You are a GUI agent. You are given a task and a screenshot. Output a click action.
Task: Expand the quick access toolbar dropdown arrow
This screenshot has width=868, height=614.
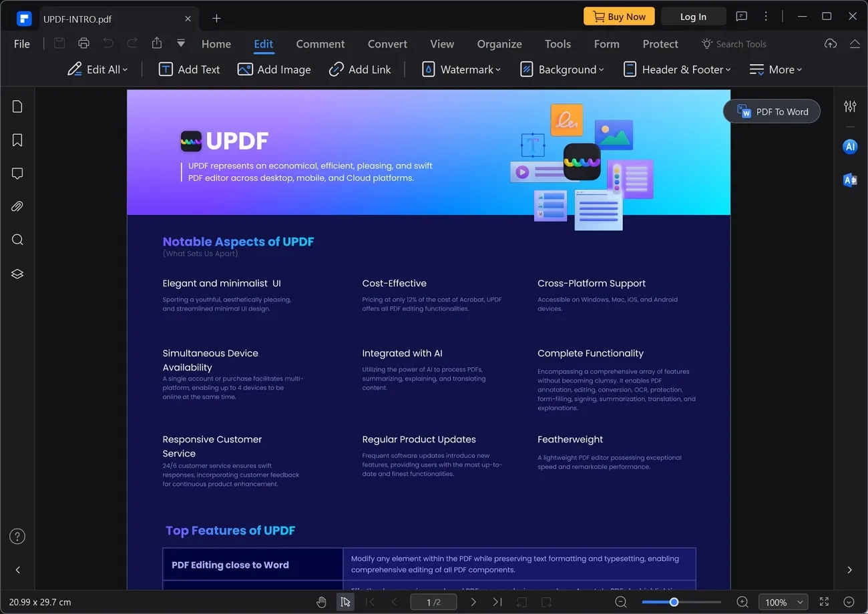pyautogui.click(x=181, y=43)
